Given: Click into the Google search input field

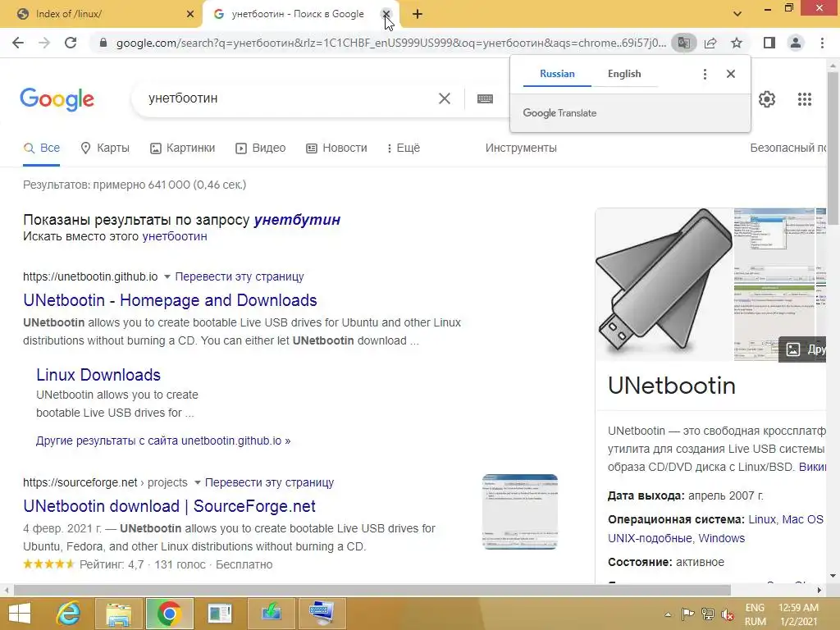Looking at the screenshot, I should [290, 98].
